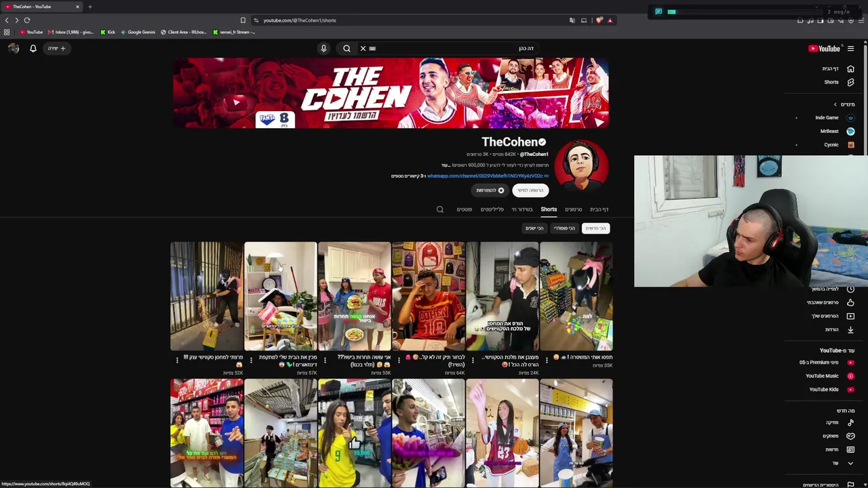The height and width of the screenshot is (488, 868).
Task: Clear the search box text
Action: pyautogui.click(x=363, y=48)
